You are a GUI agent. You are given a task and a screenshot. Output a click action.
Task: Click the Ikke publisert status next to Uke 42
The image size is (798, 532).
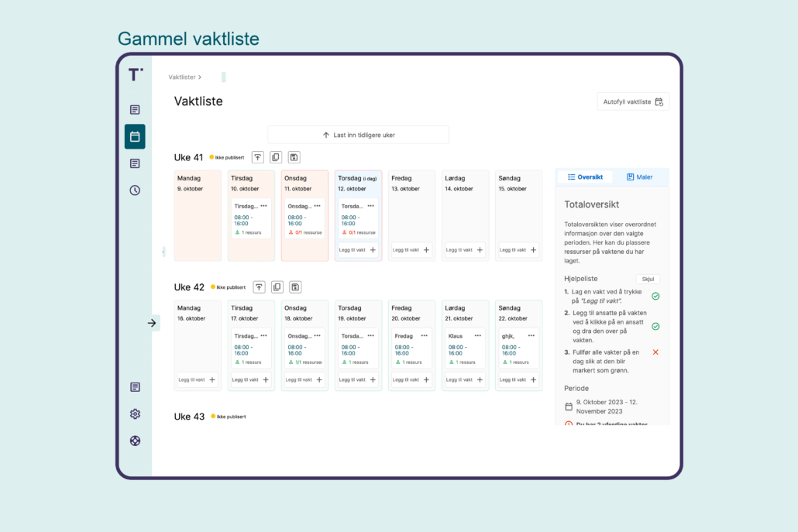229,287
